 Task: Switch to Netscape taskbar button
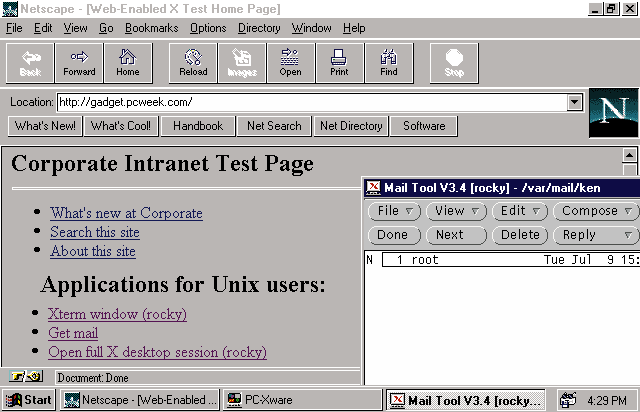140,400
